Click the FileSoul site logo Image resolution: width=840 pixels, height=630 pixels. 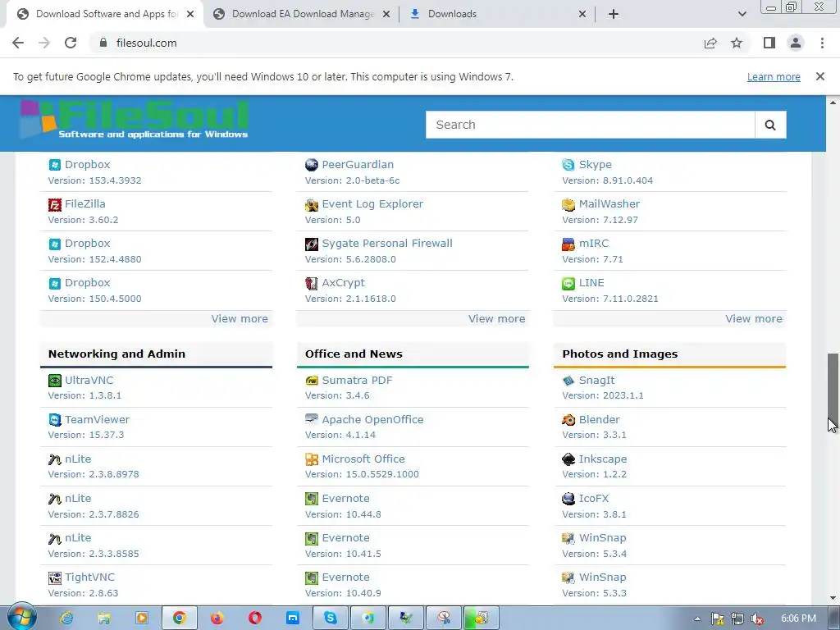point(135,120)
